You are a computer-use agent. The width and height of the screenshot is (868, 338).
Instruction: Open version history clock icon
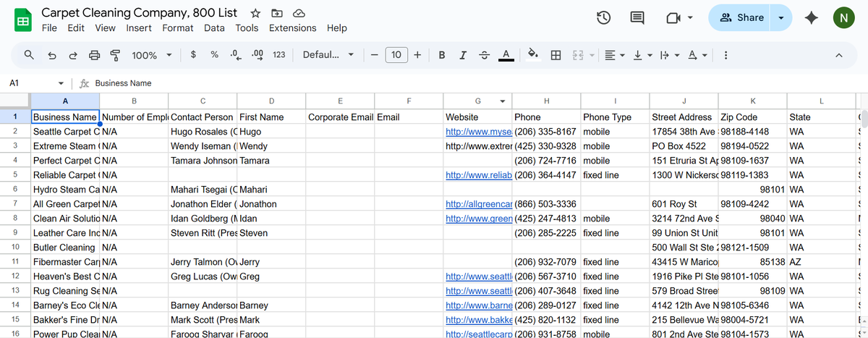click(604, 18)
